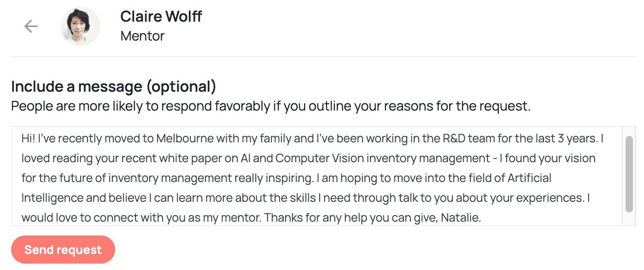The width and height of the screenshot is (644, 270).
Task: Go back using the left arrow icon
Action: (x=31, y=26)
